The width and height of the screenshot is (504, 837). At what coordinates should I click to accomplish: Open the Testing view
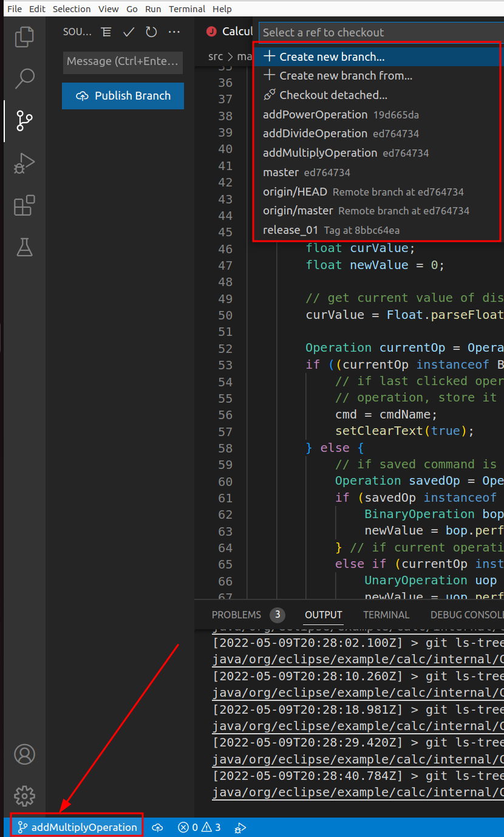click(24, 247)
